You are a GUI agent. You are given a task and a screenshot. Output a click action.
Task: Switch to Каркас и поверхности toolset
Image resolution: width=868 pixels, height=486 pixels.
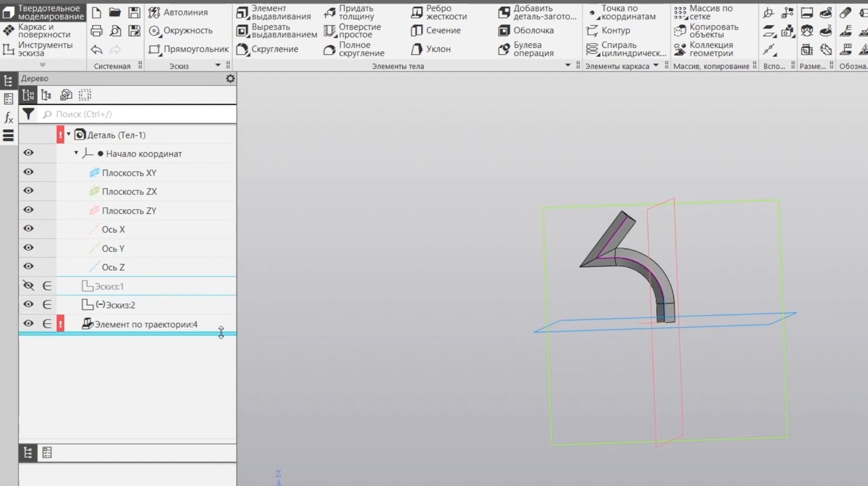pyautogui.click(x=37, y=31)
